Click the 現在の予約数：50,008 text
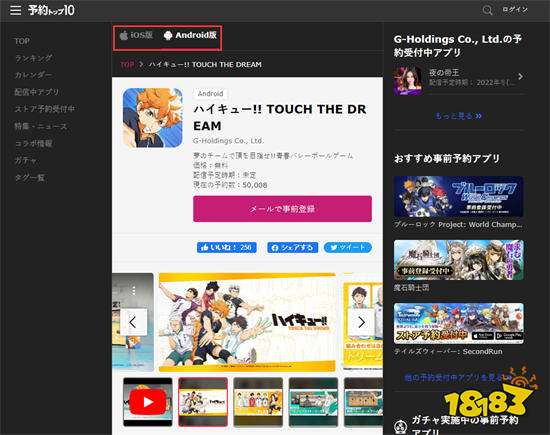550x435 pixels. [x=230, y=185]
